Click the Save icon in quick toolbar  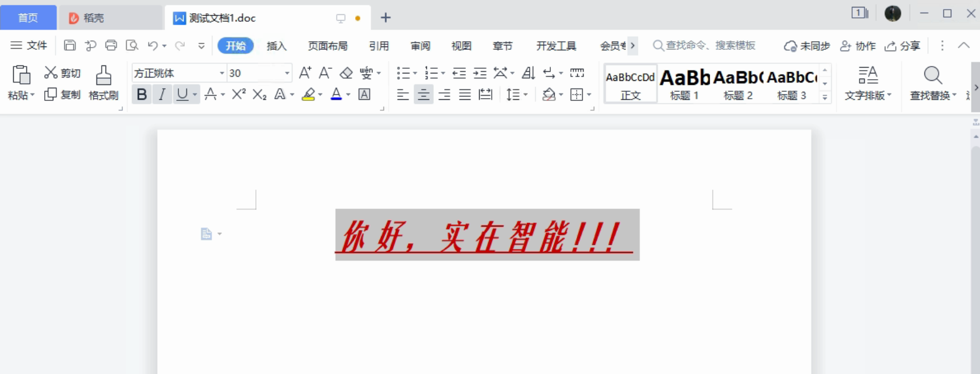69,46
